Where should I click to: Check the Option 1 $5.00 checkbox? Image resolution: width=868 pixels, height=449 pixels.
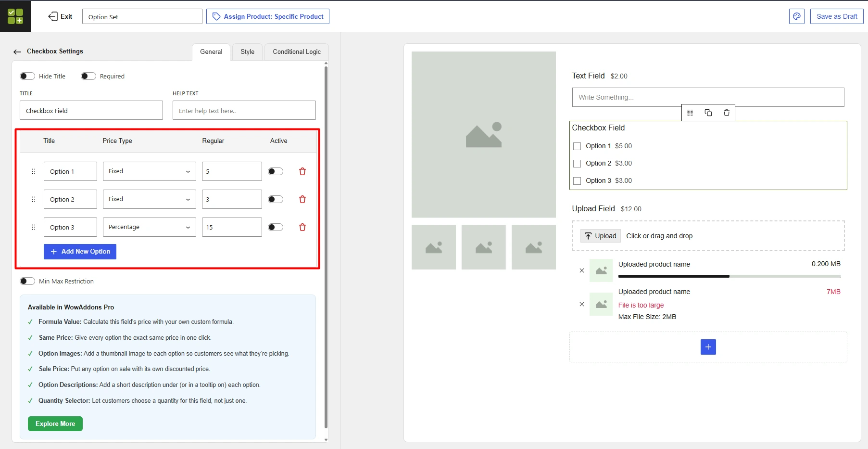577,146
